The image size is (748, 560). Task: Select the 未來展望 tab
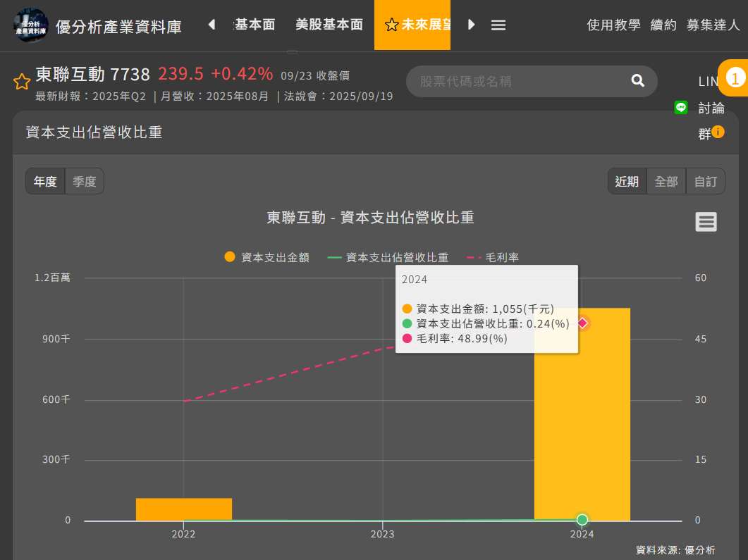click(x=412, y=25)
